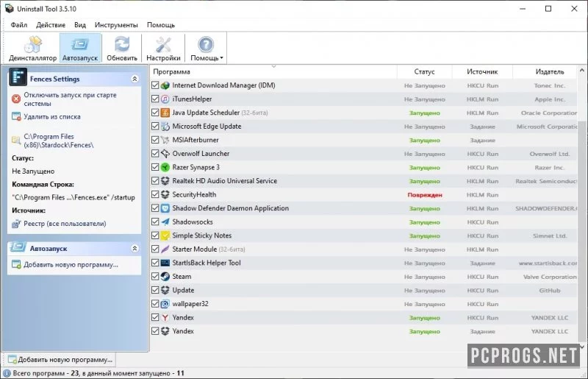This screenshot has height=379, width=588.
Task: Click the Overwolf Launcher icon
Action: point(165,154)
